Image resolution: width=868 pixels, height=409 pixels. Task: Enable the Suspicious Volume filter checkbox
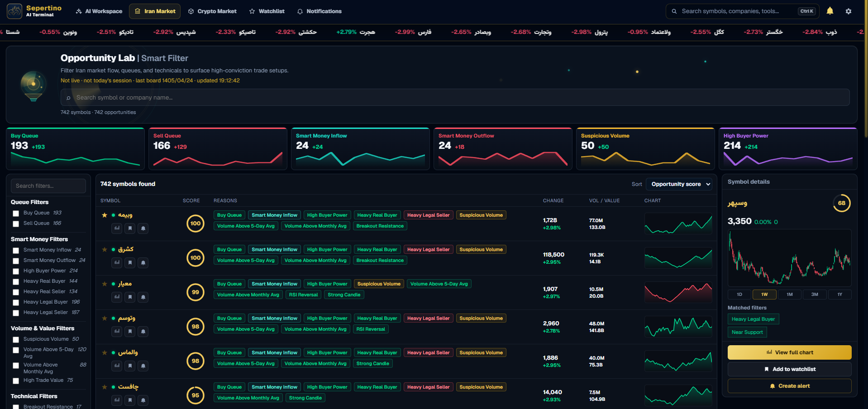coord(16,339)
